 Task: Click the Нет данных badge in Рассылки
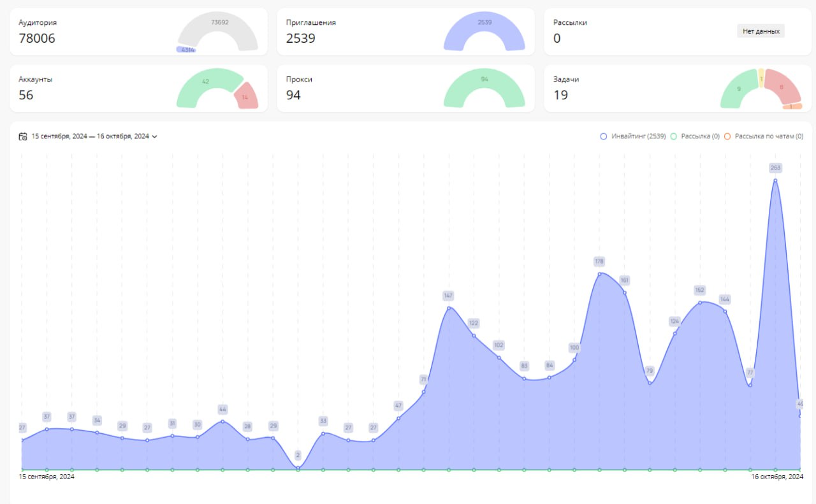pyautogui.click(x=761, y=31)
